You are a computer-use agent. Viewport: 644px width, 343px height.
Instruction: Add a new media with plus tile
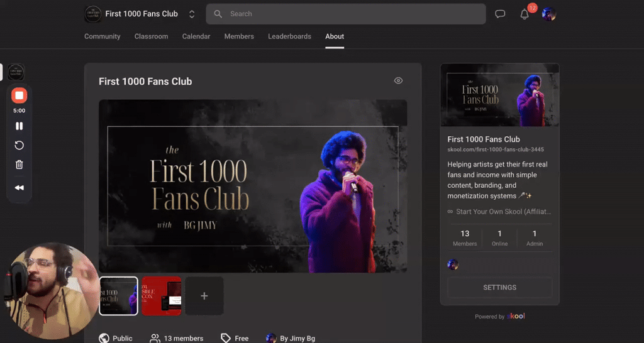click(204, 296)
